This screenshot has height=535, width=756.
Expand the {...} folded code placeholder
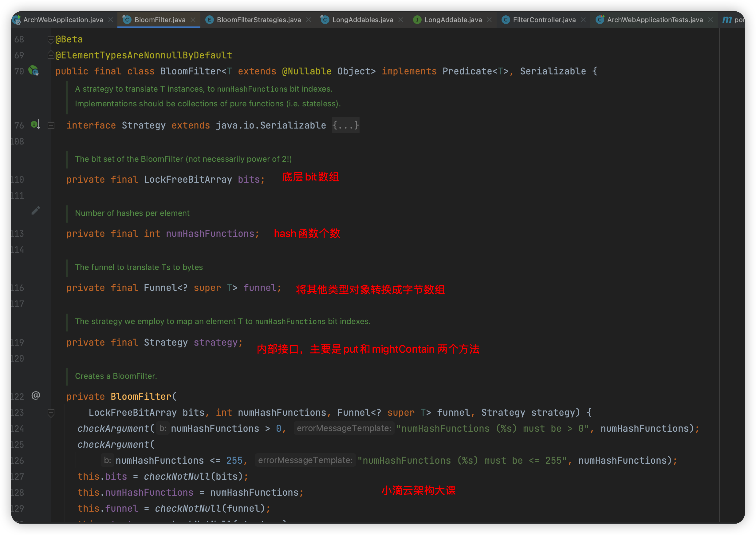pos(345,125)
